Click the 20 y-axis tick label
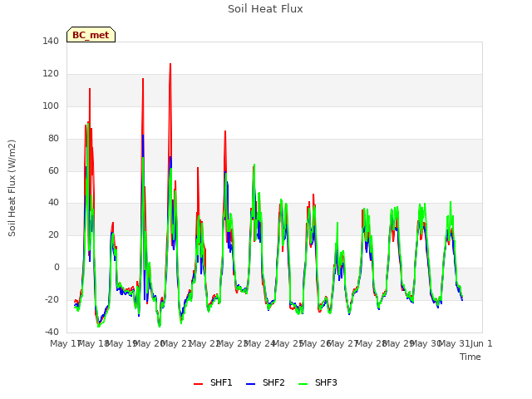Viewport: 532px width, 399px height. click(x=53, y=234)
